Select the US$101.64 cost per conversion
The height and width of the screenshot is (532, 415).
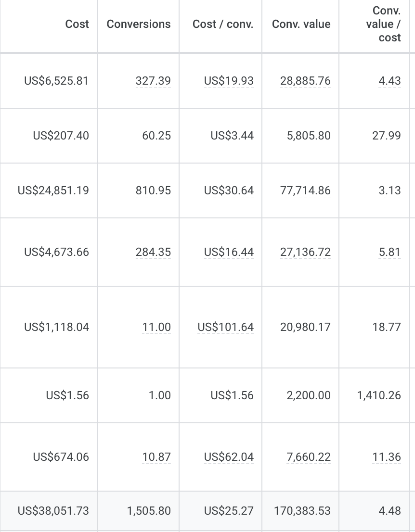(225, 327)
